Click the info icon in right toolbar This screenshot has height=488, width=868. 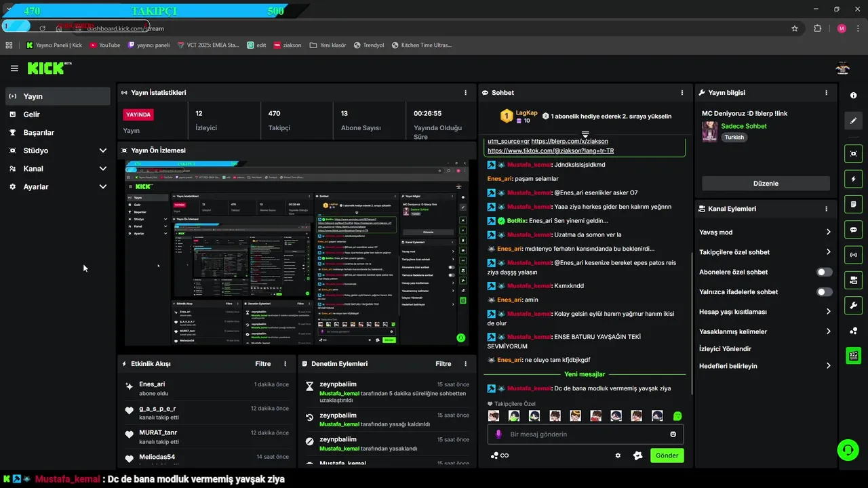[x=854, y=96]
